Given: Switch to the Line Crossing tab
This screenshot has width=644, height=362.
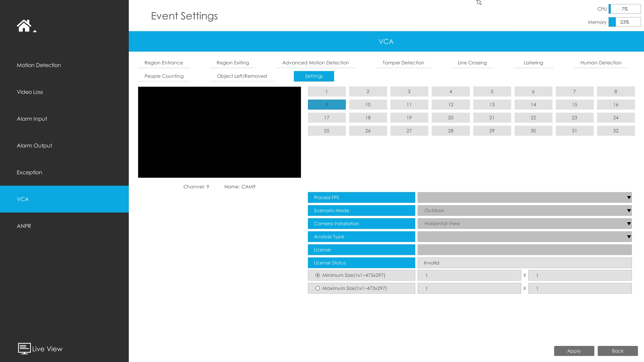Looking at the screenshot, I should 472,63.
